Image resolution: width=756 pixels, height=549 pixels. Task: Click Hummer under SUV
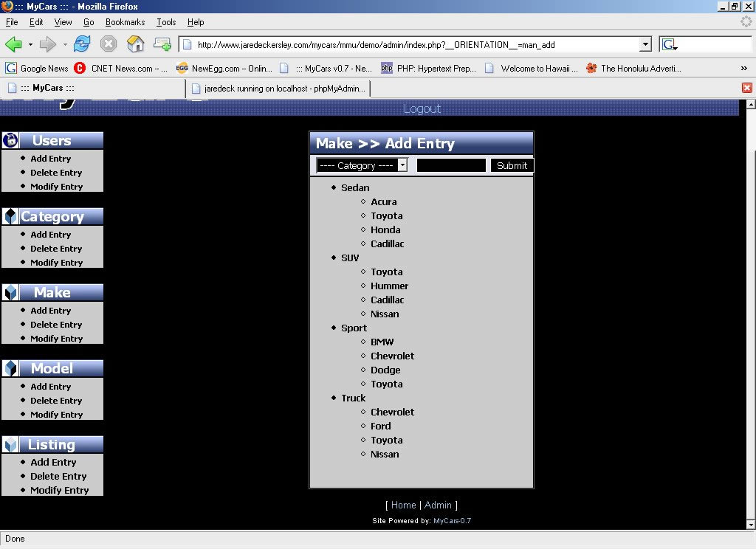pos(389,286)
